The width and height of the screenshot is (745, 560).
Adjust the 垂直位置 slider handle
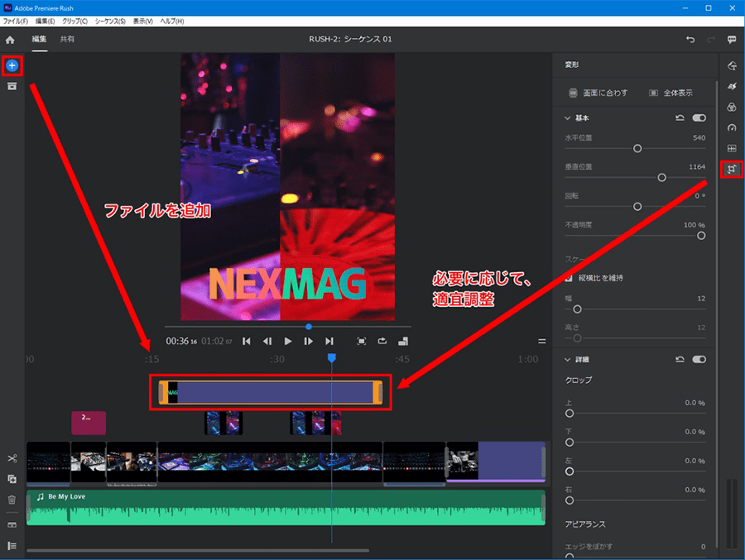click(x=662, y=178)
